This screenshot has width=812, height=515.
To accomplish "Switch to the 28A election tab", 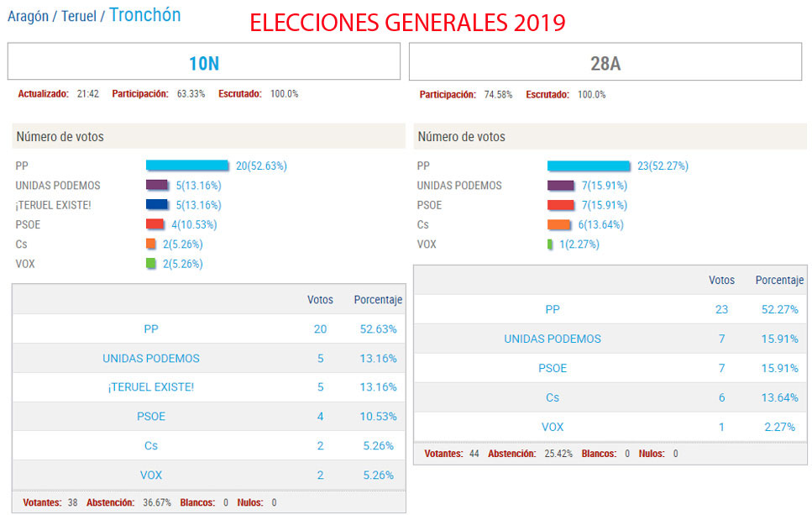I will pyautogui.click(x=605, y=62).
